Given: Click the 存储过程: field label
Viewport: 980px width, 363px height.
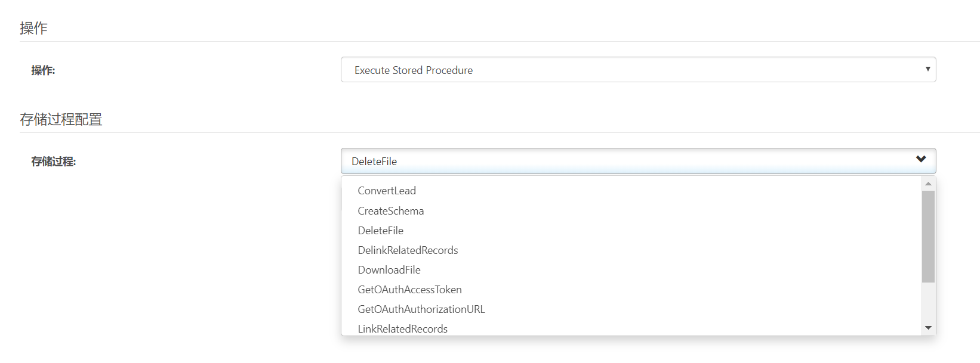Looking at the screenshot, I should (54, 162).
